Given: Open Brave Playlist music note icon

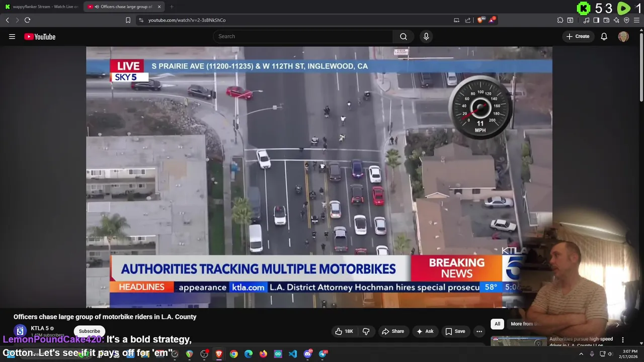Looking at the screenshot, I should pyautogui.click(x=586, y=20).
